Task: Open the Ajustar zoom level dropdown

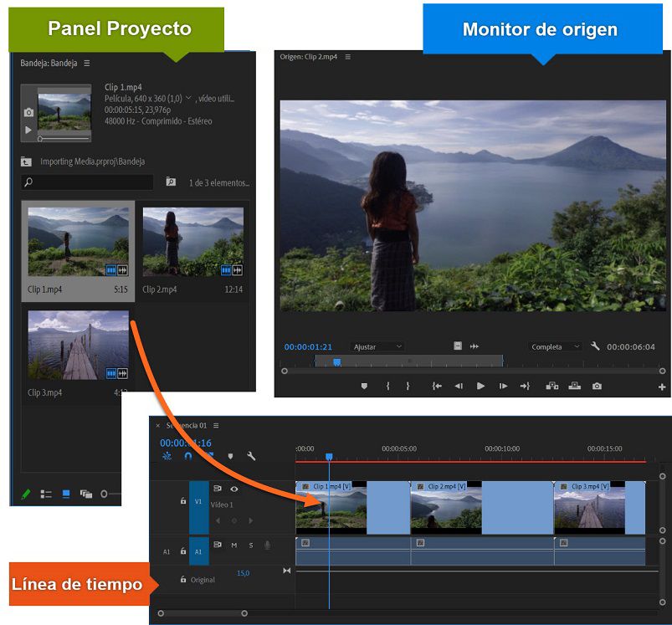Action: 377,346
